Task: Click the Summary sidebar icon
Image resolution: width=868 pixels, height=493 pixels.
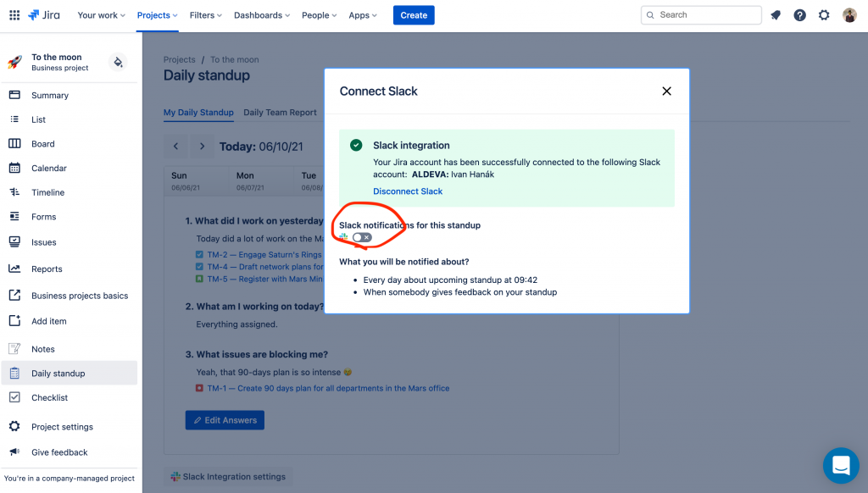Action: [15, 95]
